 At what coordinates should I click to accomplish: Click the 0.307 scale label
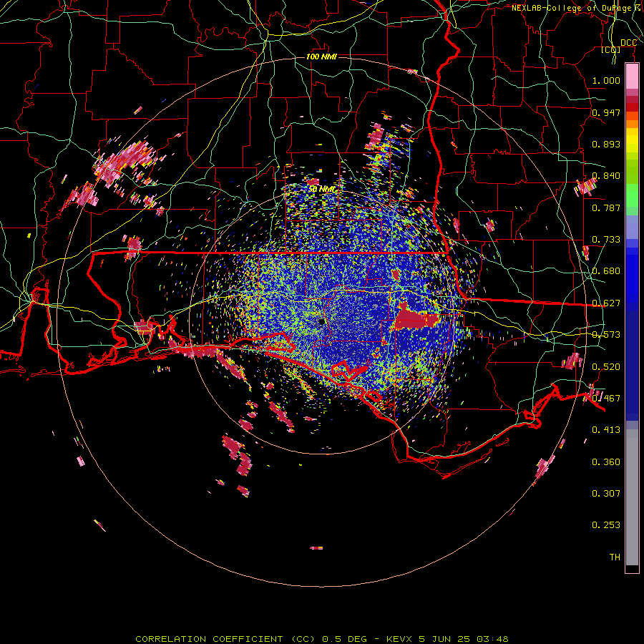(x=606, y=494)
